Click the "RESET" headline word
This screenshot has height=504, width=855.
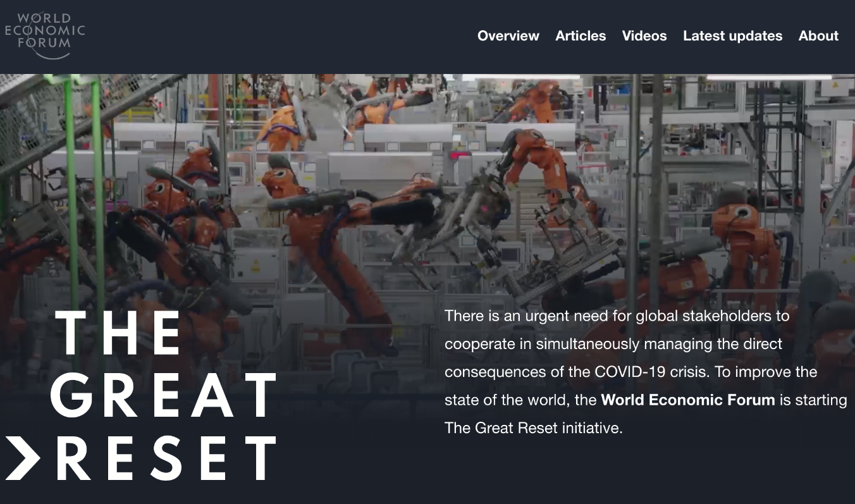coord(166,457)
